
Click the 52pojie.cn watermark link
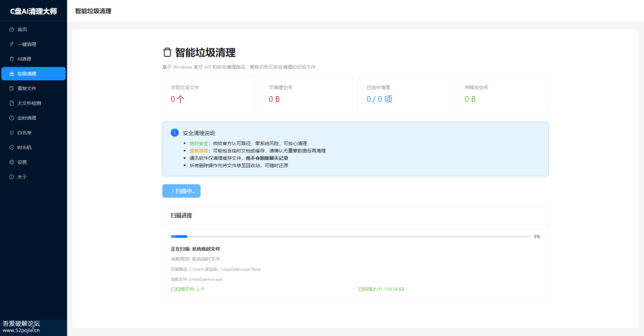click(21, 330)
